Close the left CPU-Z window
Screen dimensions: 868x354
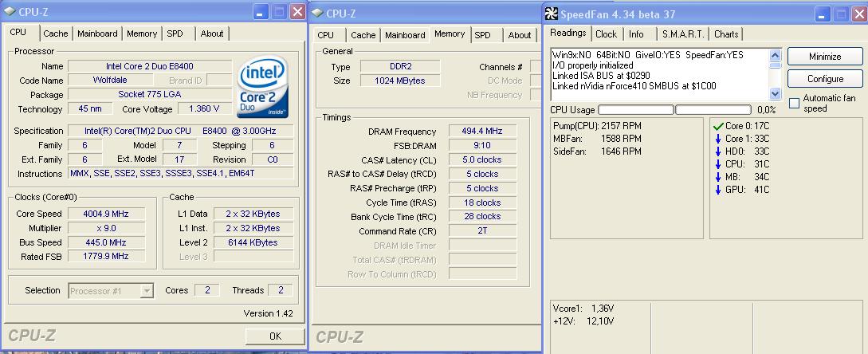(x=298, y=11)
